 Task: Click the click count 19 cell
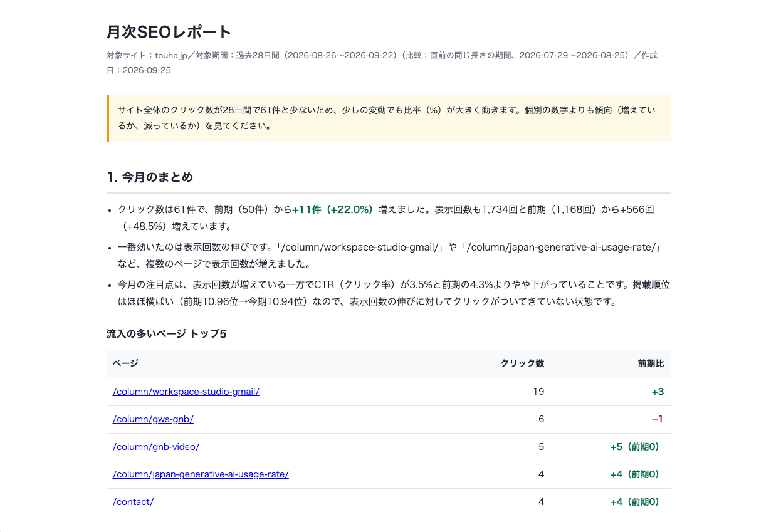point(538,392)
